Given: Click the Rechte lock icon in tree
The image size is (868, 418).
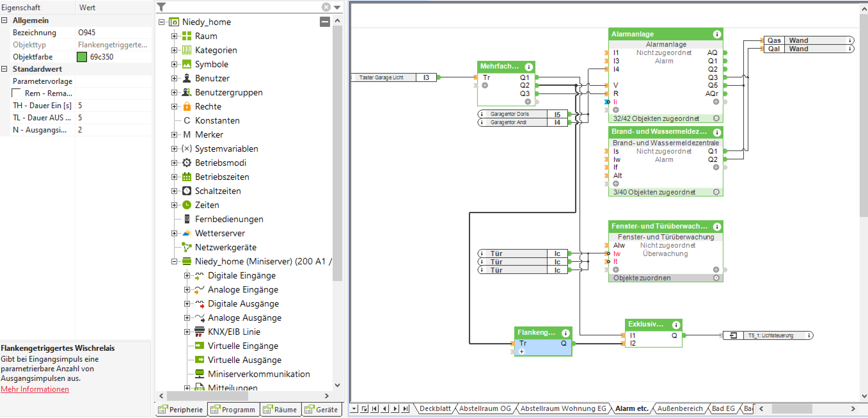Looking at the screenshot, I should 187,107.
